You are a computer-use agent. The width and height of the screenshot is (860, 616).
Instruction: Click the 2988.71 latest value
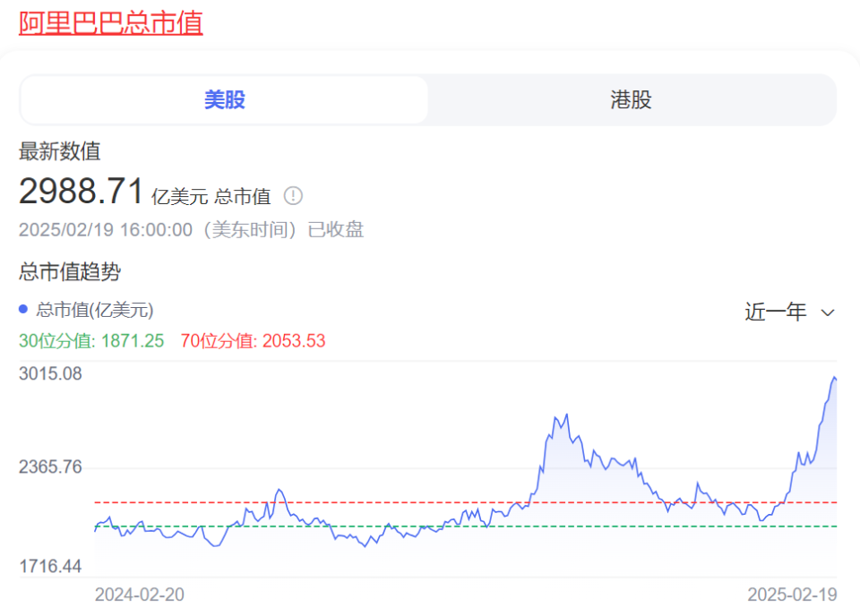click(82, 192)
